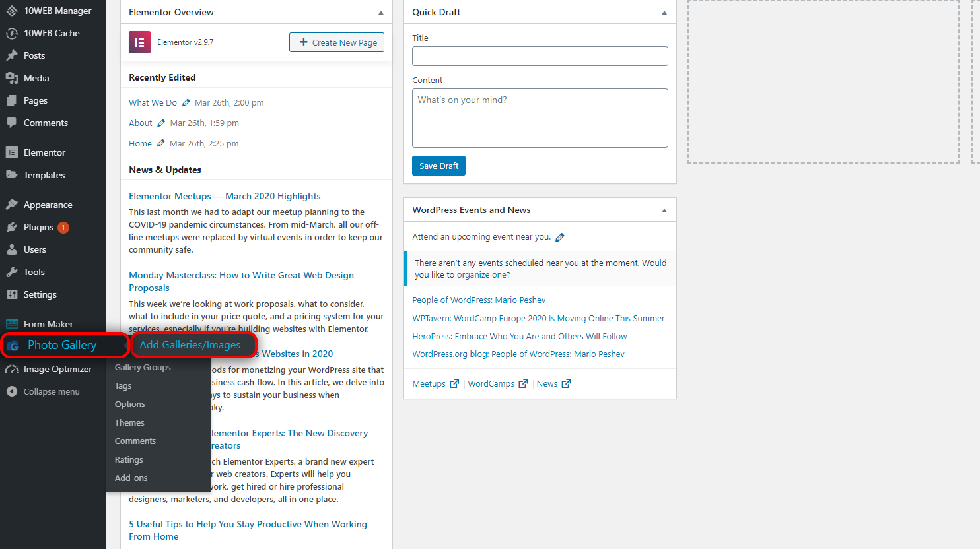Click external link icon beside Meetups
Image resolution: width=980 pixels, height=549 pixels.
[x=454, y=383]
